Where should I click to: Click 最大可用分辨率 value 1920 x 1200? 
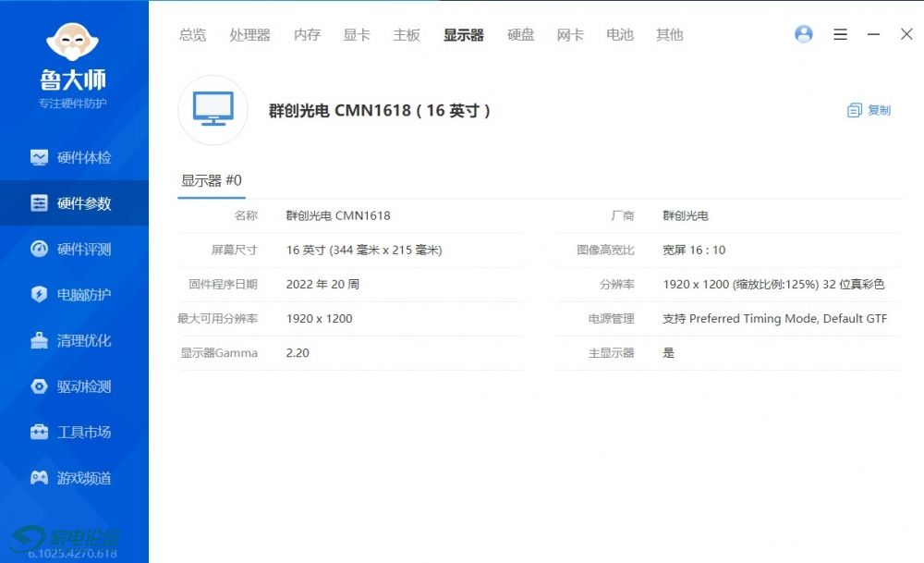[x=319, y=319]
